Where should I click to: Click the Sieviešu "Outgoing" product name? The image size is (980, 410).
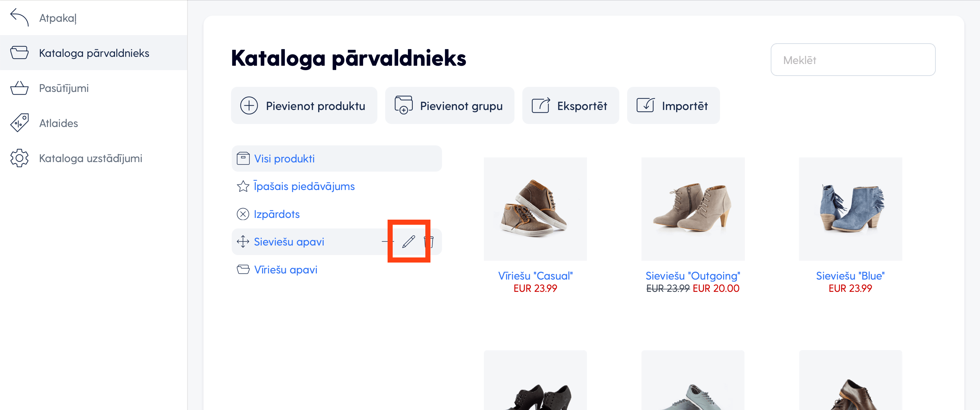[x=693, y=275]
